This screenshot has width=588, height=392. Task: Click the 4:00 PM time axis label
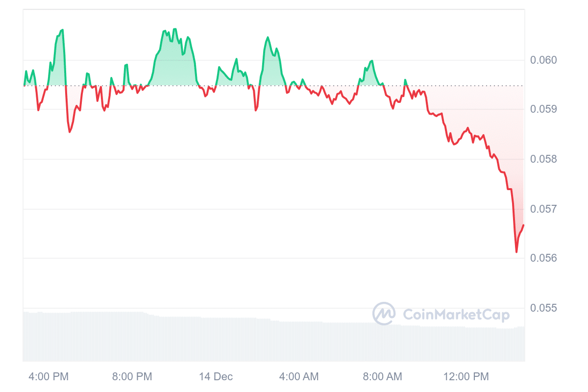[x=49, y=377]
